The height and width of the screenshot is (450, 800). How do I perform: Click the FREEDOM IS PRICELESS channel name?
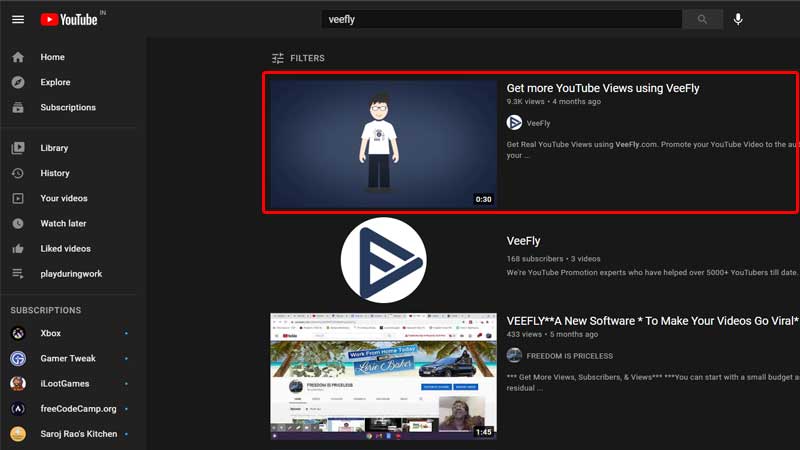point(569,356)
